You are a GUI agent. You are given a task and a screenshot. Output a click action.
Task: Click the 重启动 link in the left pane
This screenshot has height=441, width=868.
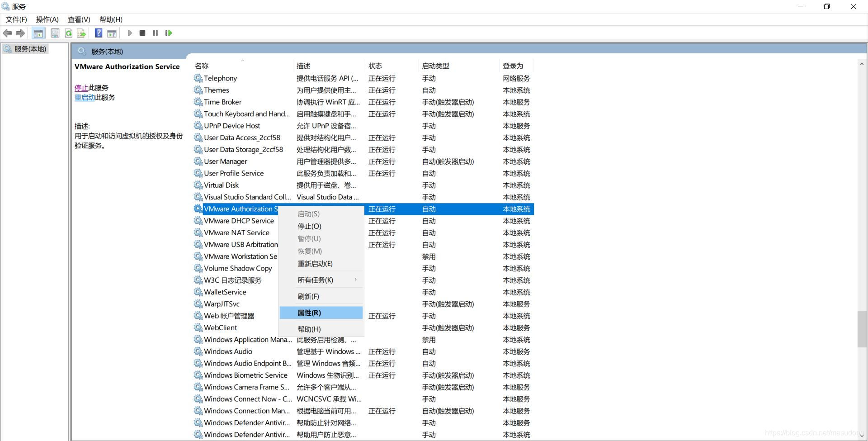click(85, 97)
